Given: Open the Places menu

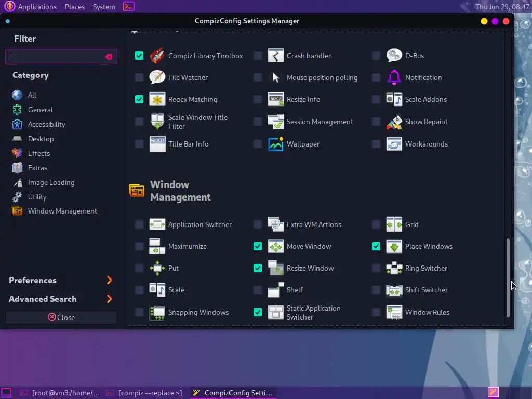Looking at the screenshot, I should click(75, 7).
